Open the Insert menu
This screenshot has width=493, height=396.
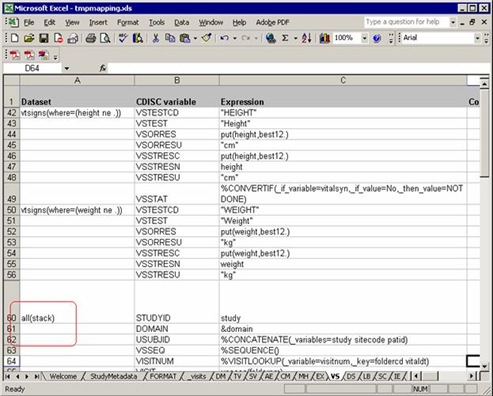tap(98, 22)
